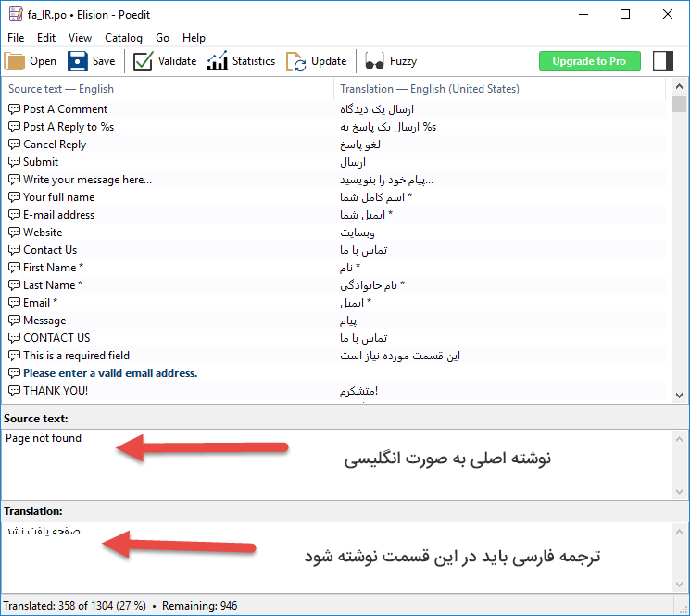Image resolution: width=690 pixels, height=616 pixels.
Task: Click the Poedit app icon in title bar
Action: pos(16,14)
